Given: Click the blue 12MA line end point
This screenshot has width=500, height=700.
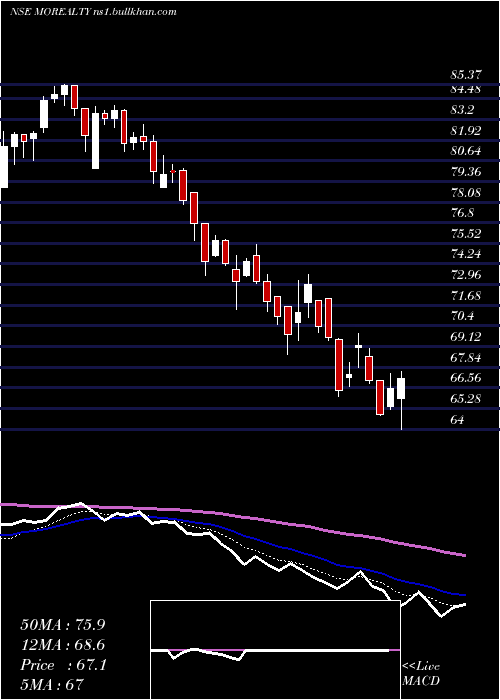Looking at the screenshot, I should click(x=465, y=595).
